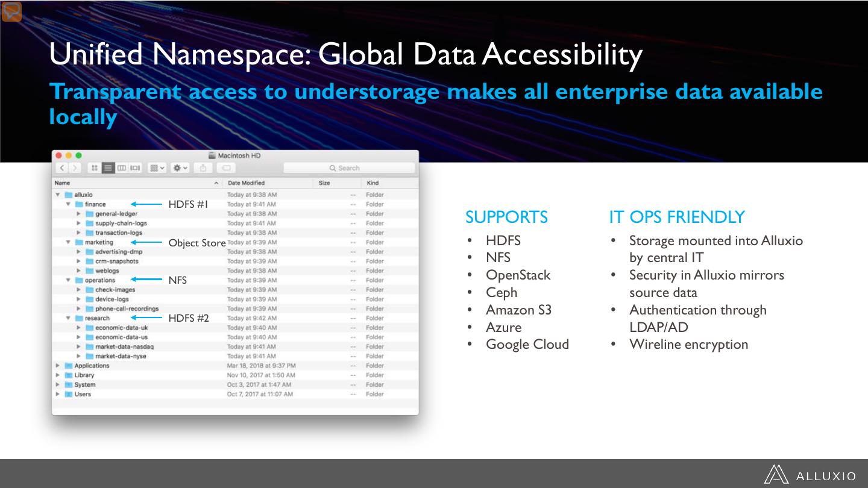868x488 pixels.
Task: Select the market-data-nasdaq folder name
Action: coord(125,346)
